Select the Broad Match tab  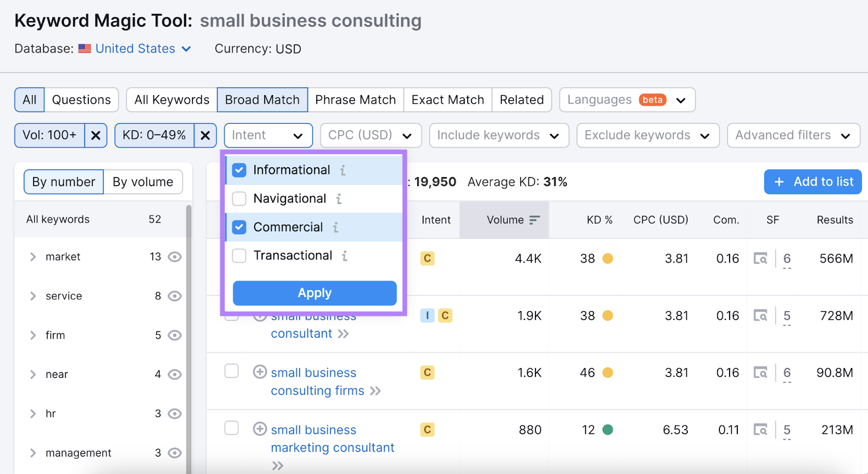pyautogui.click(x=263, y=100)
